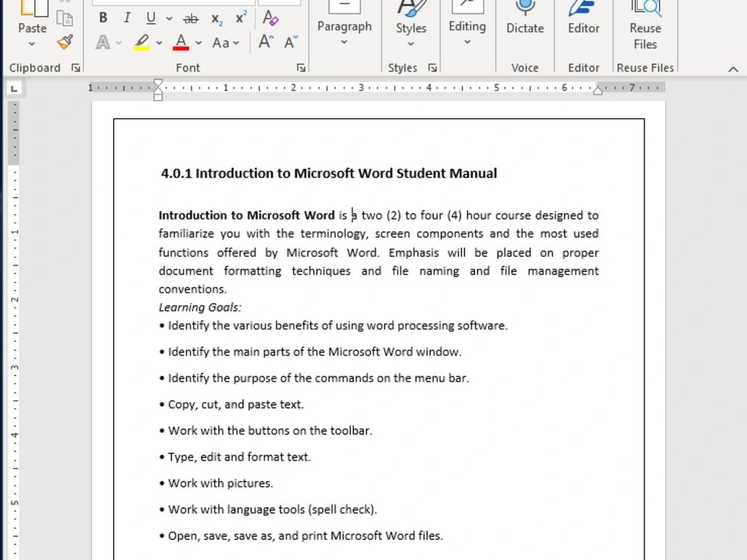Click 'Work with the buttons on the toolbar.' bullet
Viewport: 747px width, 560px height.
click(265, 431)
